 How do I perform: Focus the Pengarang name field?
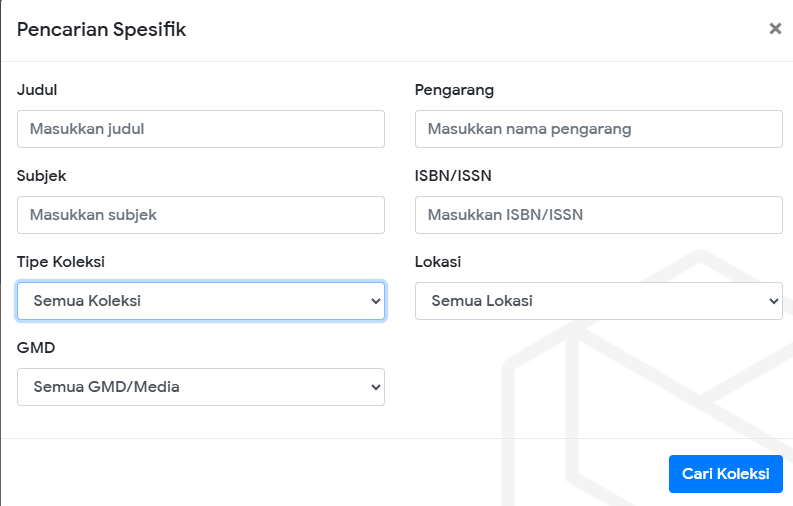point(598,129)
